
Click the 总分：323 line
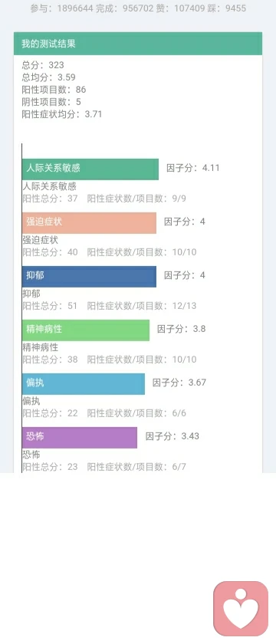coord(43,65)
